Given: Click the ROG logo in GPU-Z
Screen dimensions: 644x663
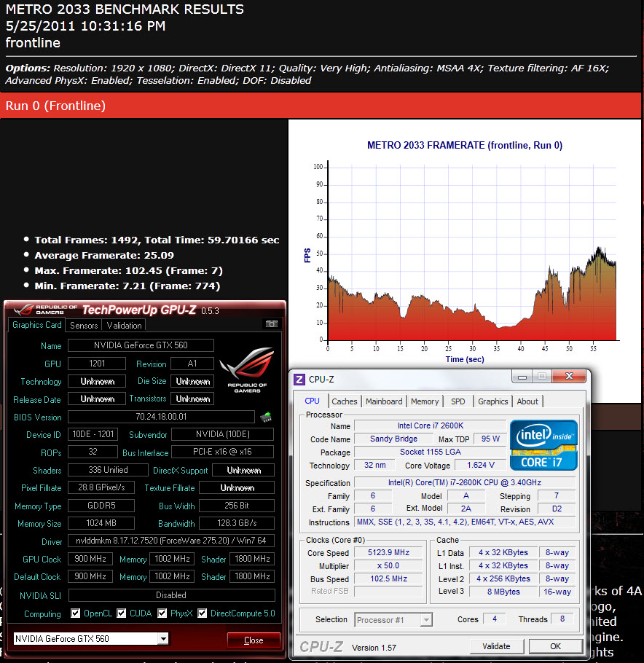Looking at the screenshot, I should [x=247, y=369].
